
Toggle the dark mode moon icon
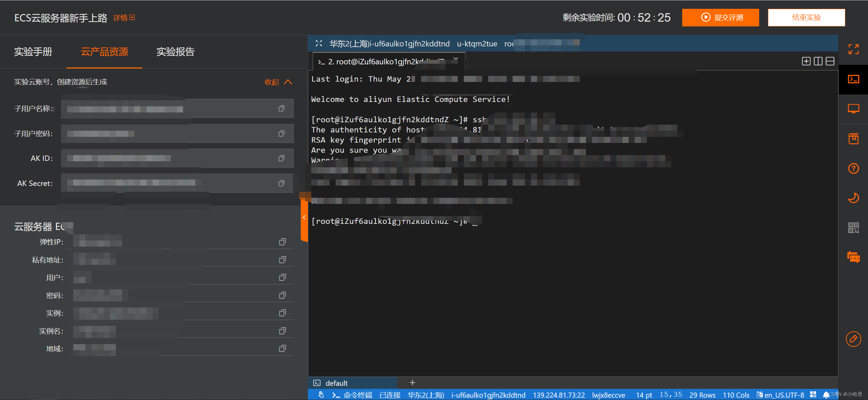(x=853, y=198)
